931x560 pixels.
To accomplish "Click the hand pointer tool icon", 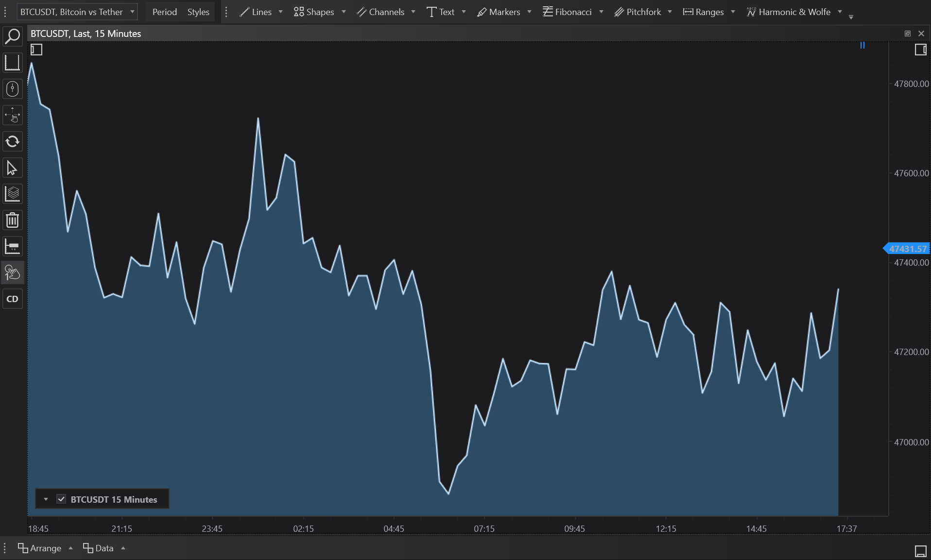I will point(12,273).
